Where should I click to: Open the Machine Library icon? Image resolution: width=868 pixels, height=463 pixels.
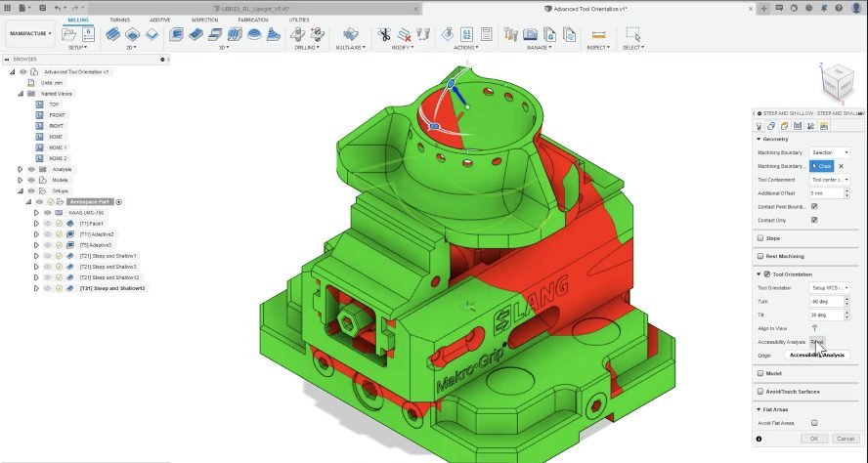[531, 34]
